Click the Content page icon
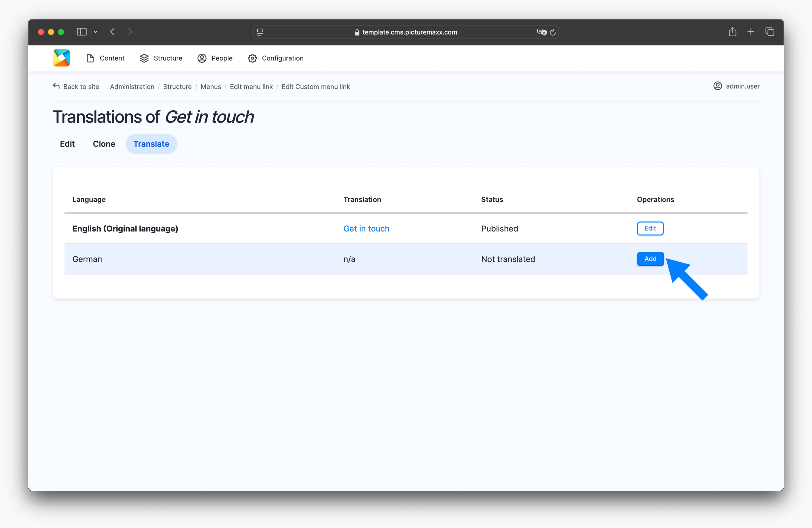 pos(90,58)
